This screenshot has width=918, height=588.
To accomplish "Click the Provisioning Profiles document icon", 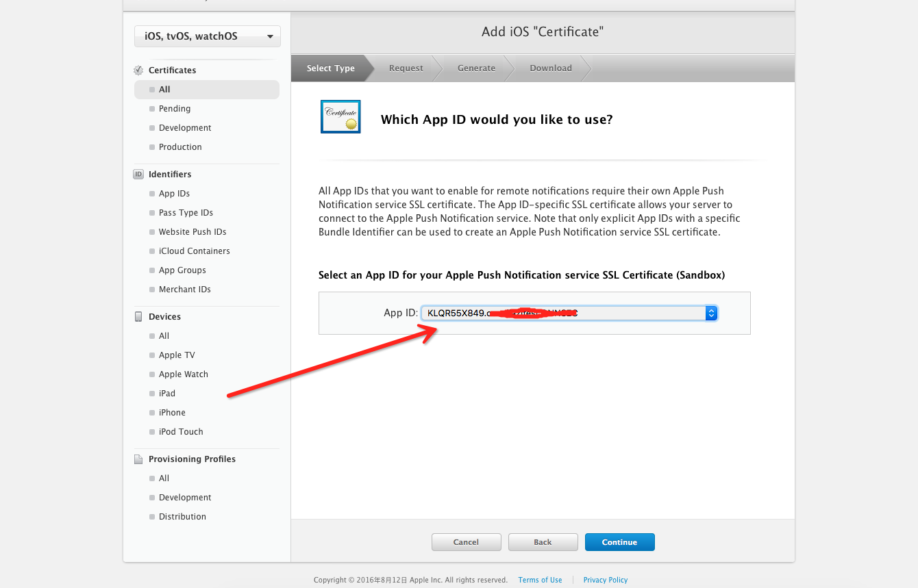I will 138,459.
